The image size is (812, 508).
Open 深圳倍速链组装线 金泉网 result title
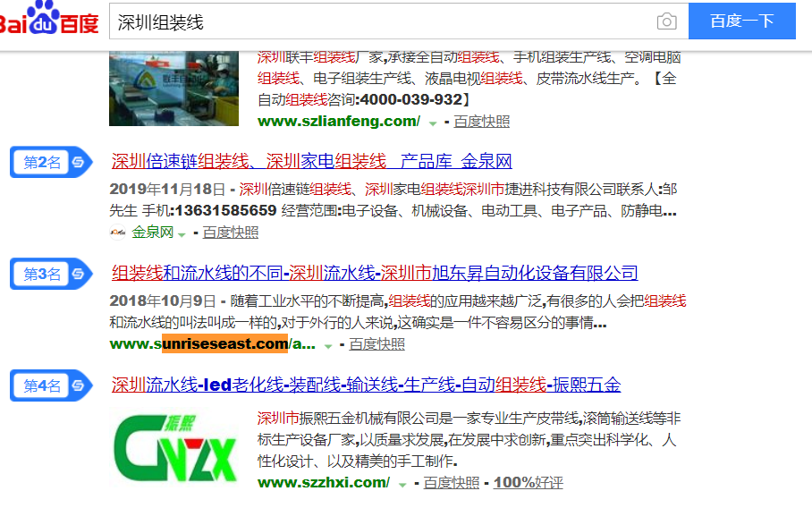(312, 162)
